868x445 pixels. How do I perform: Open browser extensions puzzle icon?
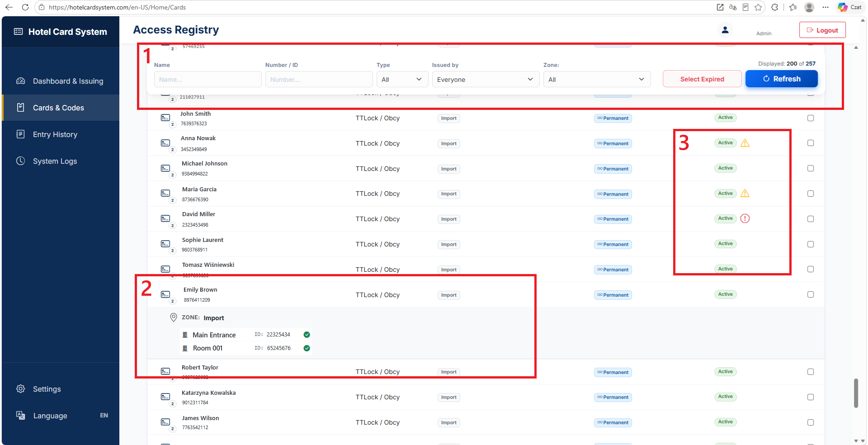774,7
